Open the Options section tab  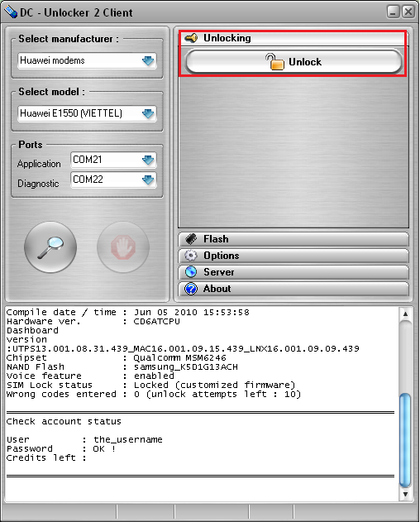click(294, 256)
